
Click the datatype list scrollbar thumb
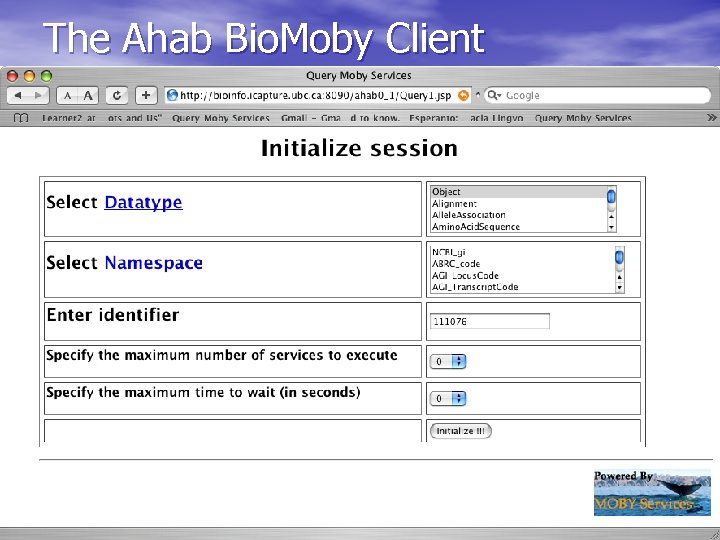click(x=611, y=197)
